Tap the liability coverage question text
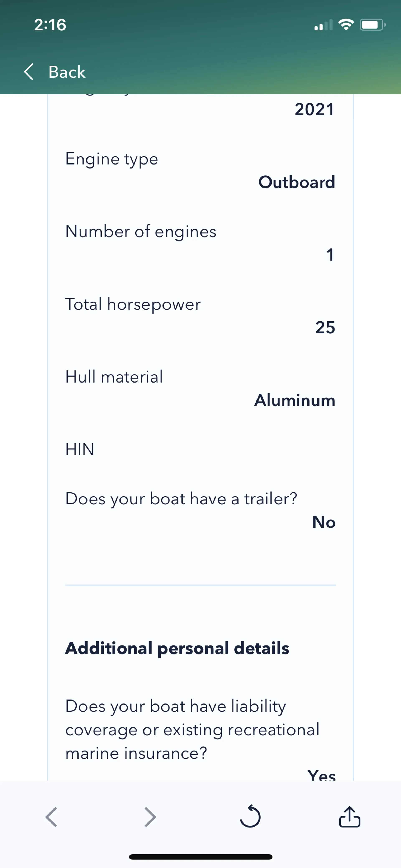The width and height of the screenshot is (401, 868). (192, 730)
